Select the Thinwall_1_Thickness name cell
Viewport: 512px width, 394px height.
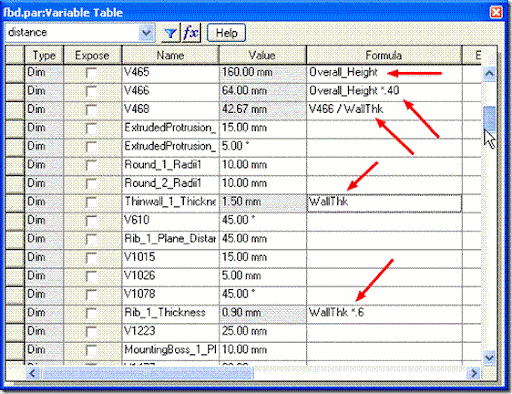click(x=170, y=202)
